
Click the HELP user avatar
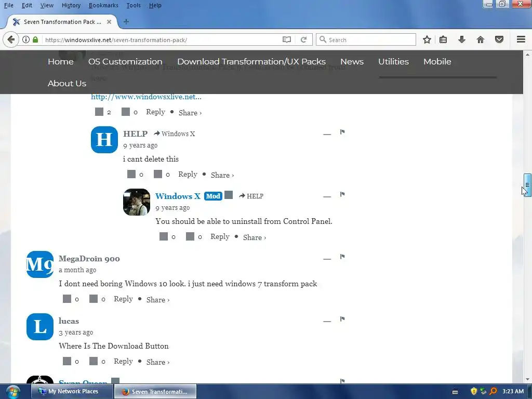point(104,140)
